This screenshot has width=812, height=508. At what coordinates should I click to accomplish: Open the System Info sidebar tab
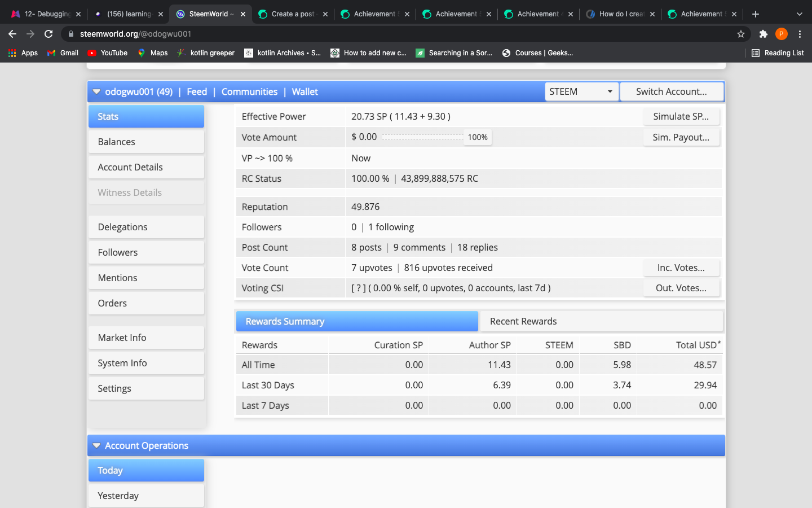[146, 363]
